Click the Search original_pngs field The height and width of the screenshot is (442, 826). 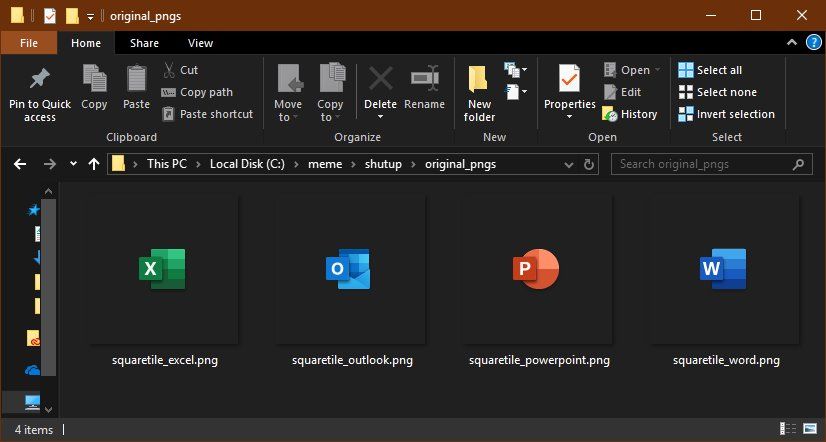pos(711,164)
